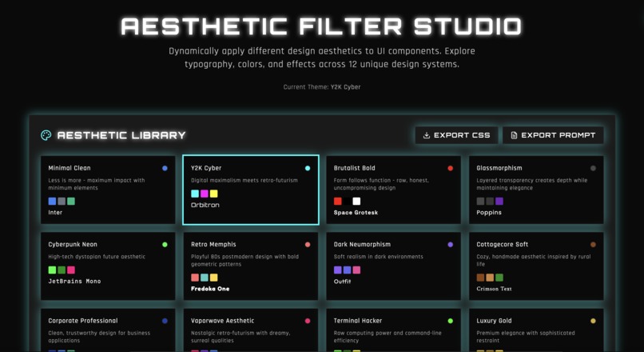The height and width of the screenshot is (352, 644).
Task: Click the red dot on Brutalist Bold
Action: click(451, 168)
